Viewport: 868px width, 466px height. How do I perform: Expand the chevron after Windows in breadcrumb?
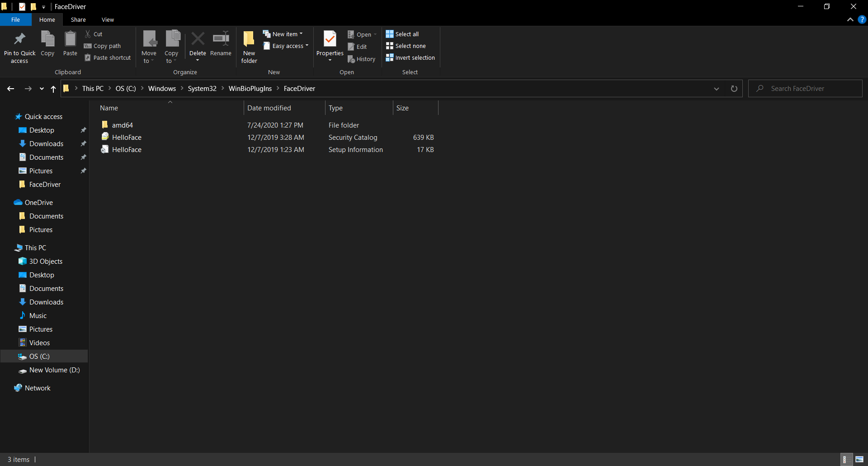tap(182, 88)
